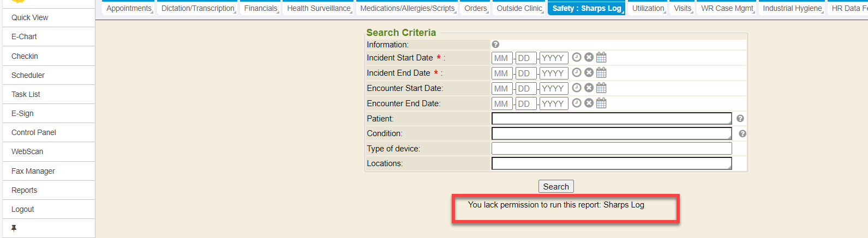Click the Logout sidebar link

point(23,209)
